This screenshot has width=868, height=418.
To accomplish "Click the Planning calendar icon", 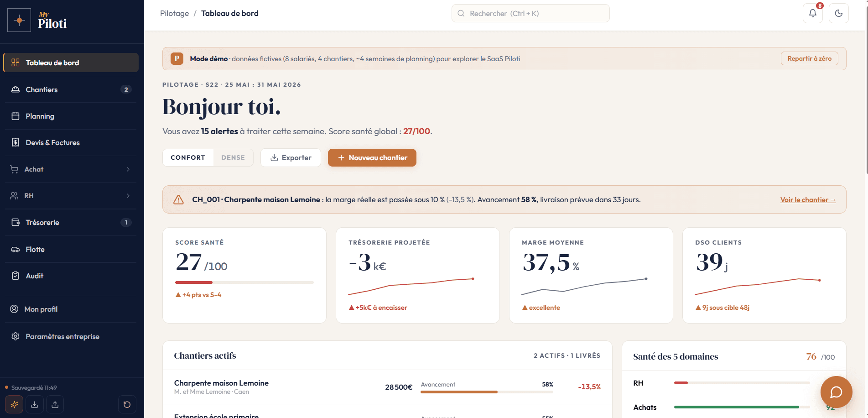I will [x=16, y=116].
